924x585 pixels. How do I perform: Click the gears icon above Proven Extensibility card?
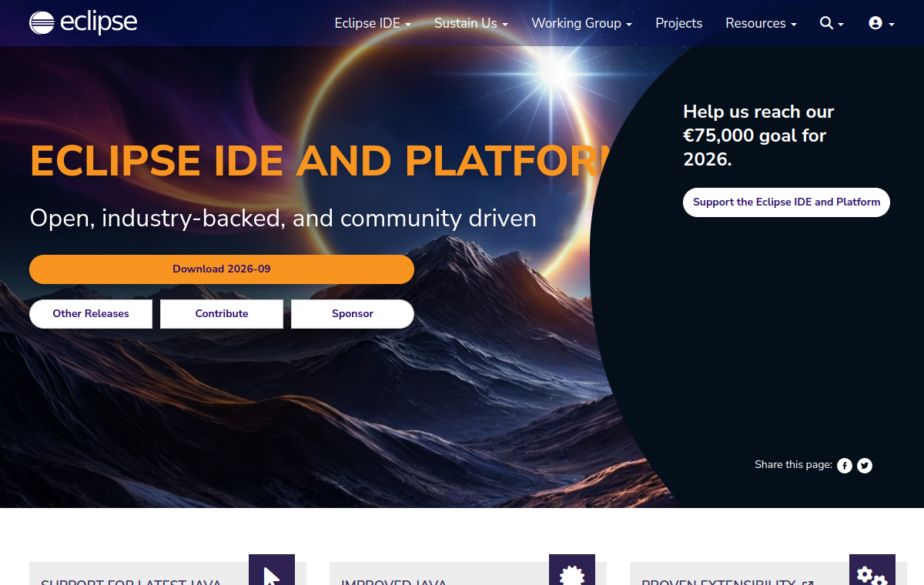click(x=872, y=570)
